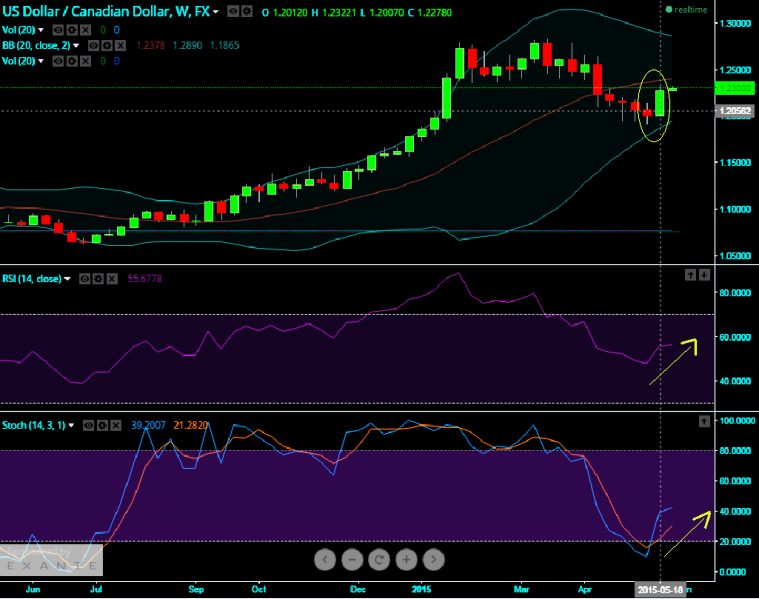Screen dimensions: 759x599
Task: Click the Jun label on the time axis
Action: 33,589
